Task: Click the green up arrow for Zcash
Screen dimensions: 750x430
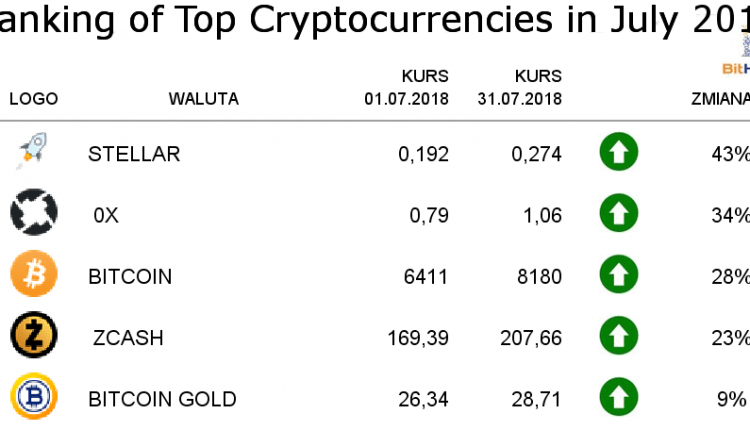Action: (x=619, y=337)
